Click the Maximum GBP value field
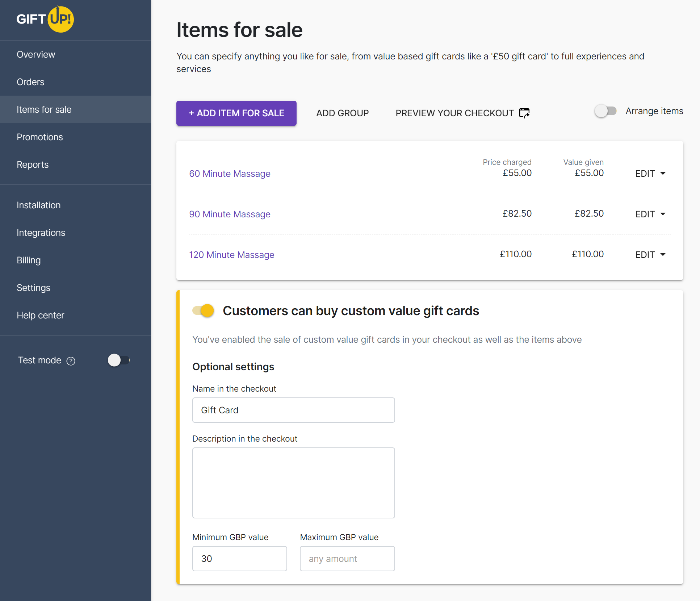Image resolution: width=700 pixels, height=601 pixels. (347, 559)
